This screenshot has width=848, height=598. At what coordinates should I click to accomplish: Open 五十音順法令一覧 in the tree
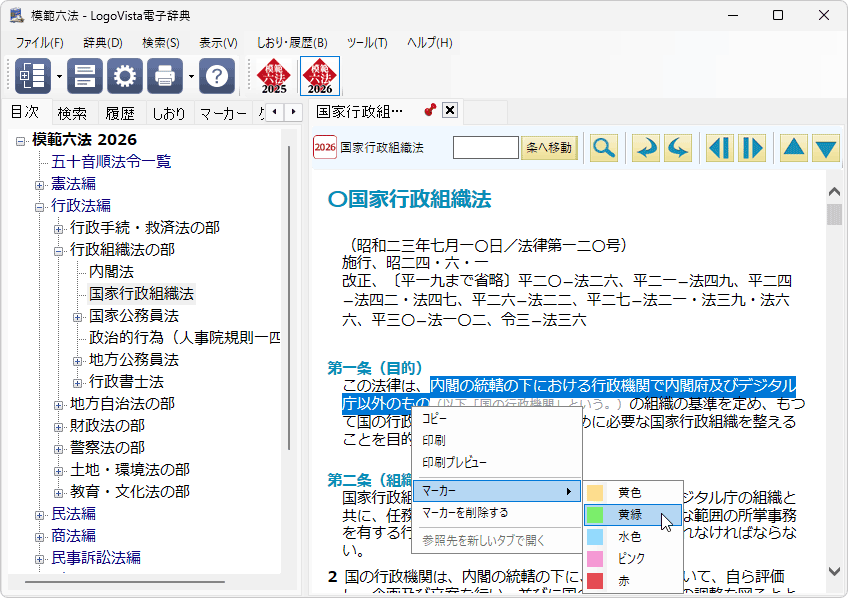pyautogui.click(x=111, y=161)
